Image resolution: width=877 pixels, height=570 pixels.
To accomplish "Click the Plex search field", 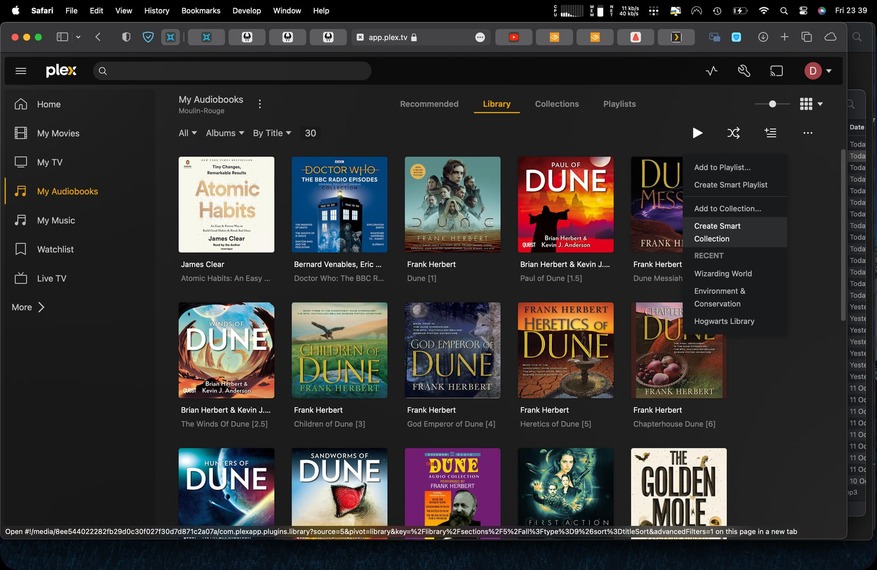I will tap(232, 71).
